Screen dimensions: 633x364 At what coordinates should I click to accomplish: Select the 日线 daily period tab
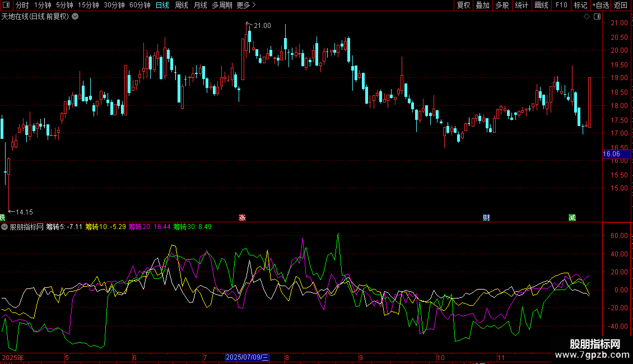(x=162, y=5)
